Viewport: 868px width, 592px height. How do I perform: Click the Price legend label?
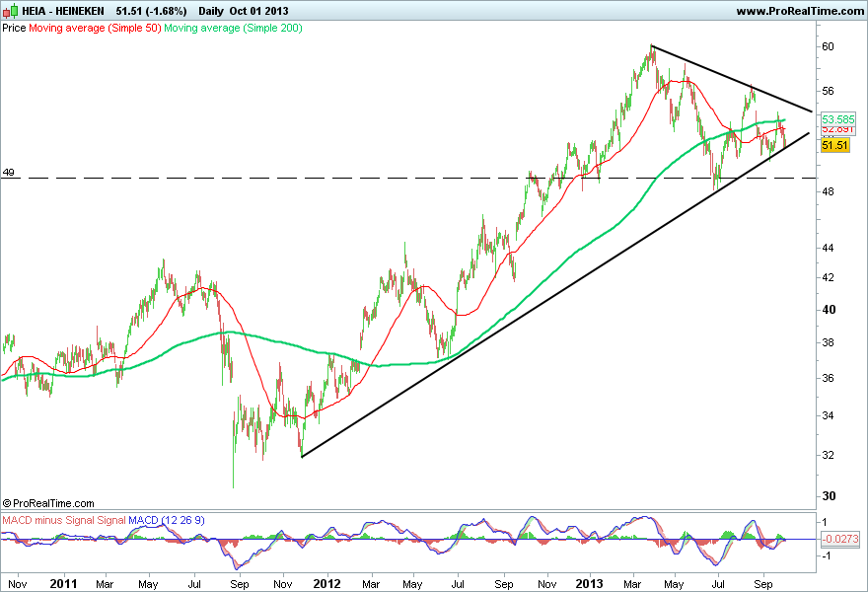coord(14,28)
